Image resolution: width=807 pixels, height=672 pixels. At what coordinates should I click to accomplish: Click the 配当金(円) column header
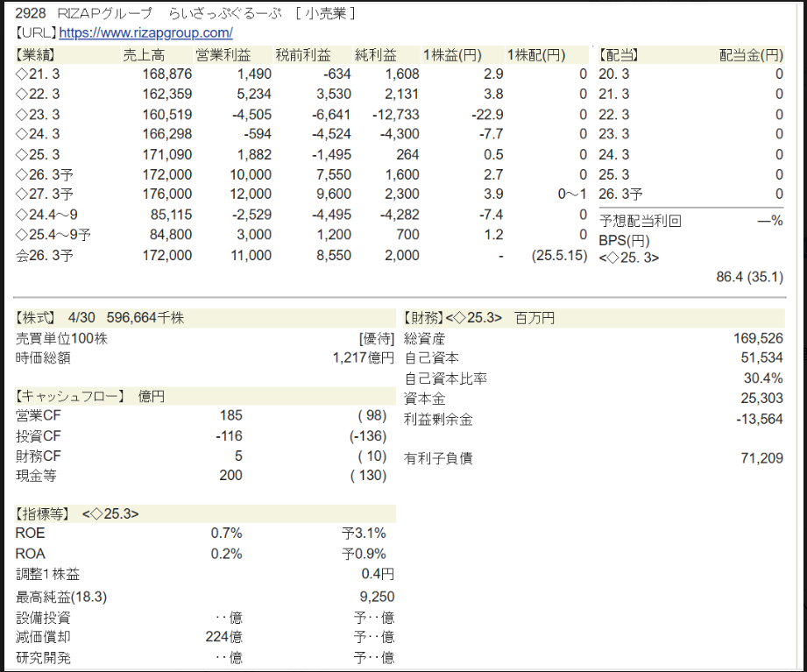tap(752, 54)
